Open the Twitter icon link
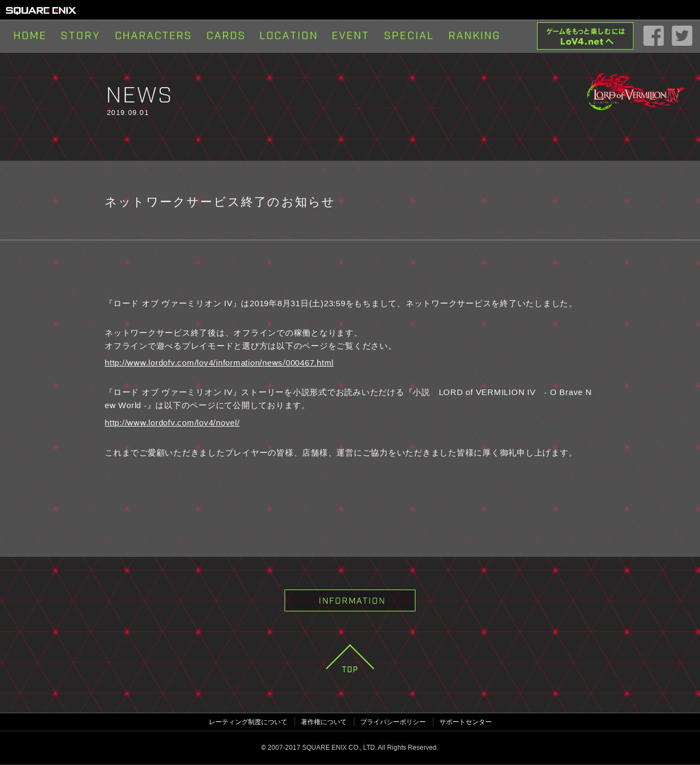This screenshot has height=765, width=700. 681,36
